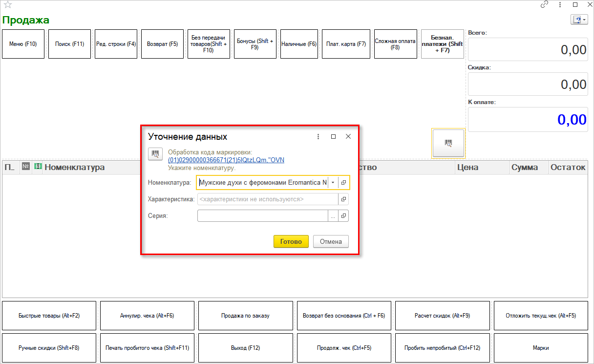Click the К оплате amount field
The height and width of the screenshot is (364, 594).
528,119
